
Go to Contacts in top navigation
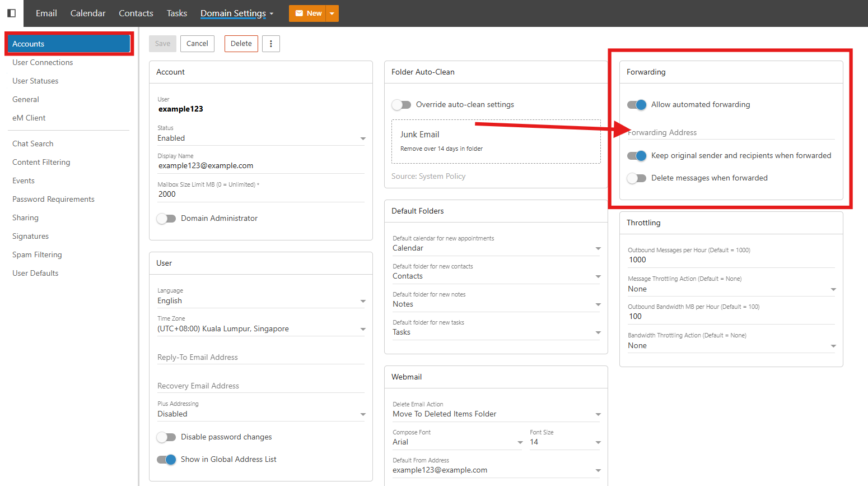point(136,13)
